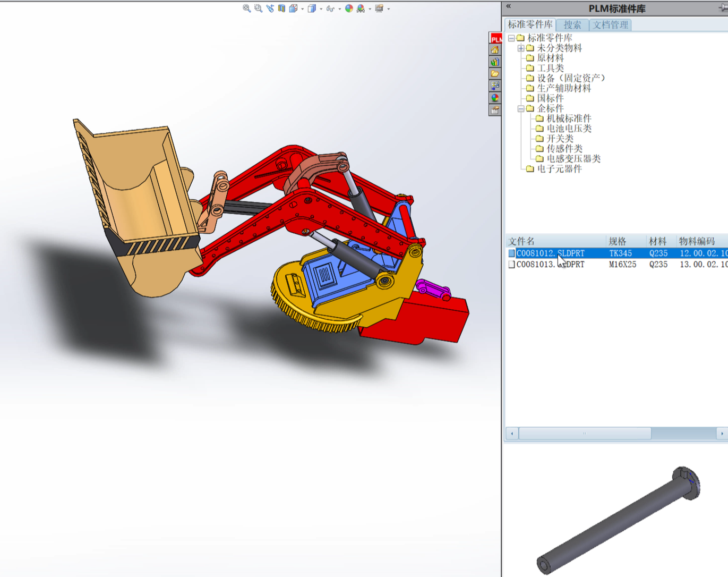Open the PLM tab in task pane
This screenshot has width=728, height=577.
(495, 39)
